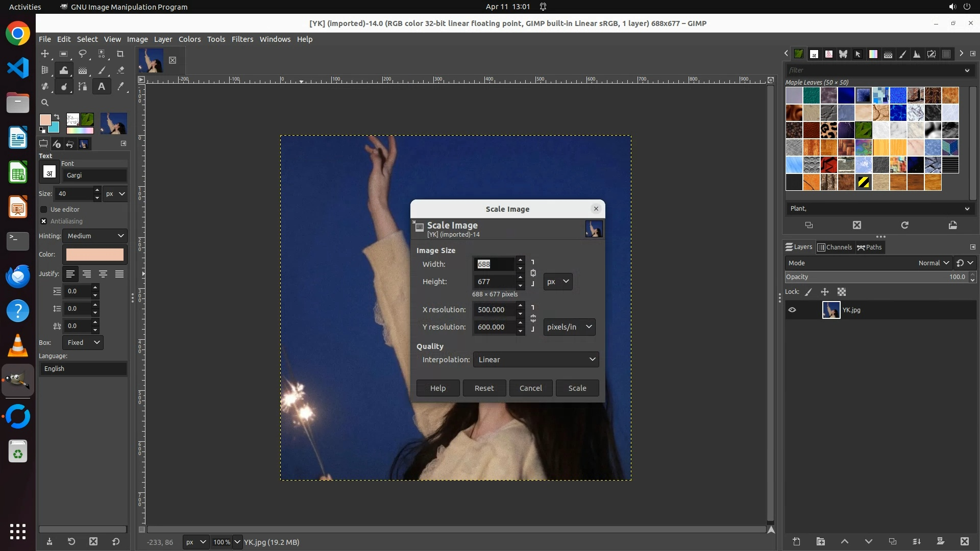Open the Hinting Medium dropdown
This screenshot has width=980, height=551.
pyautogui.click(x=95, y=236)
